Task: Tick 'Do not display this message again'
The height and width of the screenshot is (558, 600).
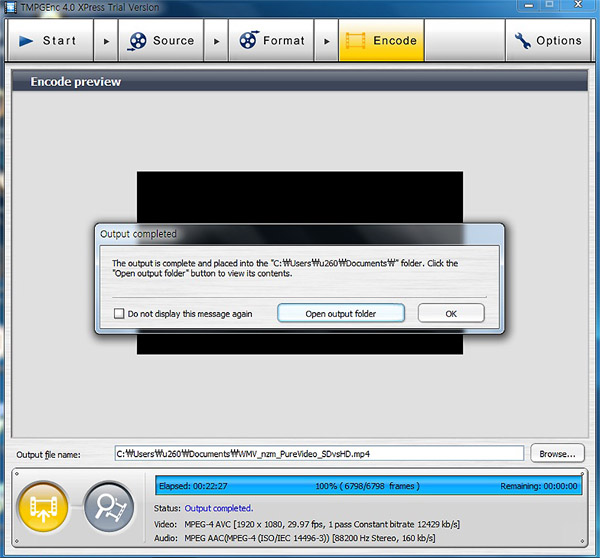Action: tap(119, 314)
